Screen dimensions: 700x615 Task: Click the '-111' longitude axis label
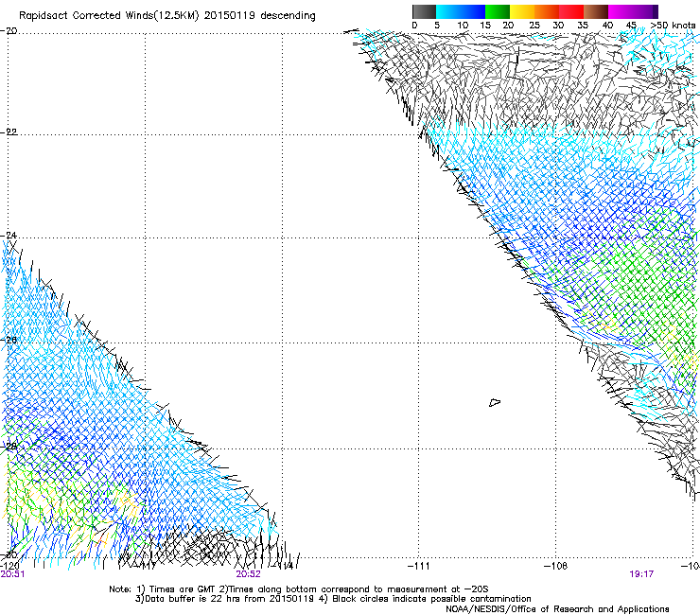point(418,566)
